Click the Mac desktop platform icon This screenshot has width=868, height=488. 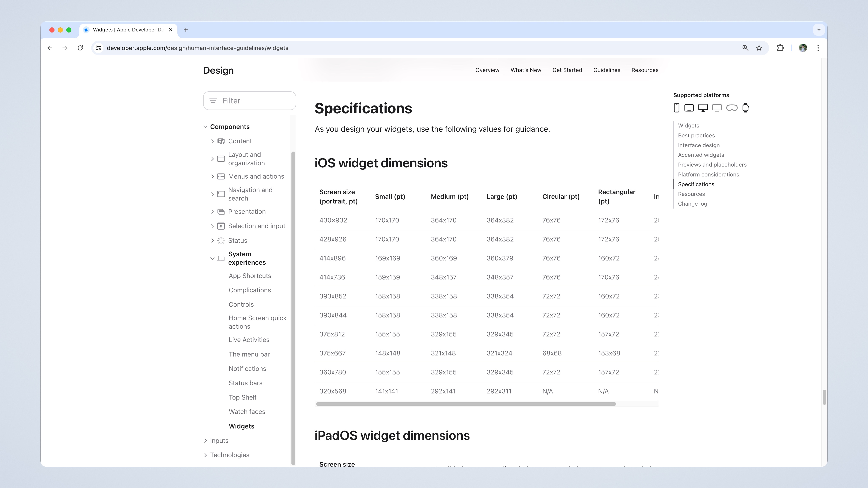click(703, 108)
